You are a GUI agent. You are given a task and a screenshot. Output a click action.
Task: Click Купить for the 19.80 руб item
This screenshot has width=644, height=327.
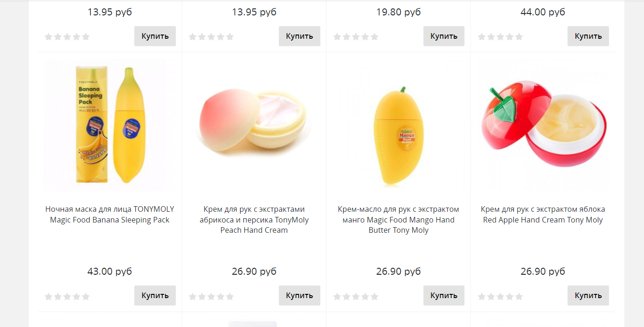coord(444,36)
